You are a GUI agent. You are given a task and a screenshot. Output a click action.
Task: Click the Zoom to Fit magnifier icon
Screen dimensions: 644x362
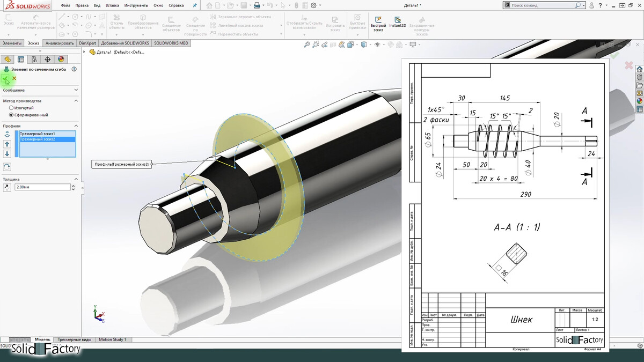click(307, 45)
